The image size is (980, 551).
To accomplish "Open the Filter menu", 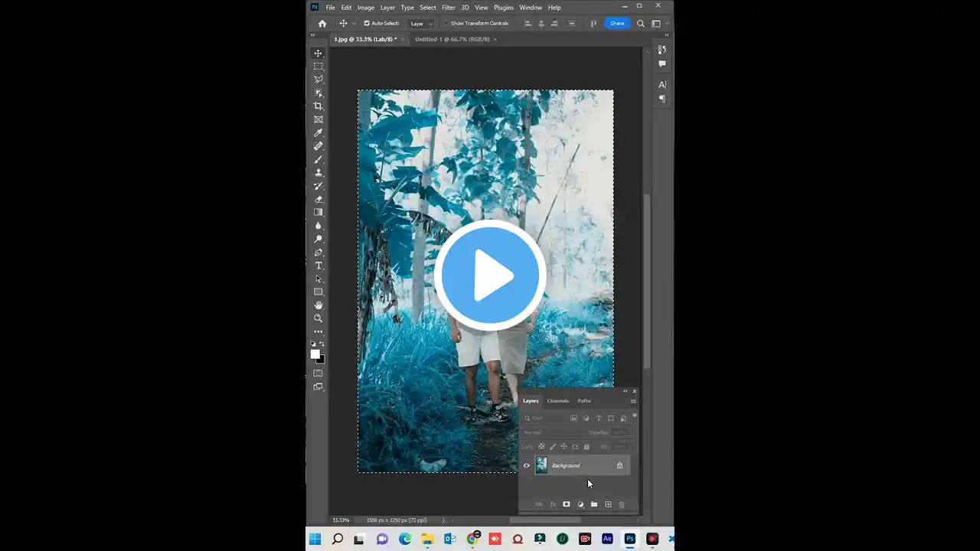I will click(449, 7).
